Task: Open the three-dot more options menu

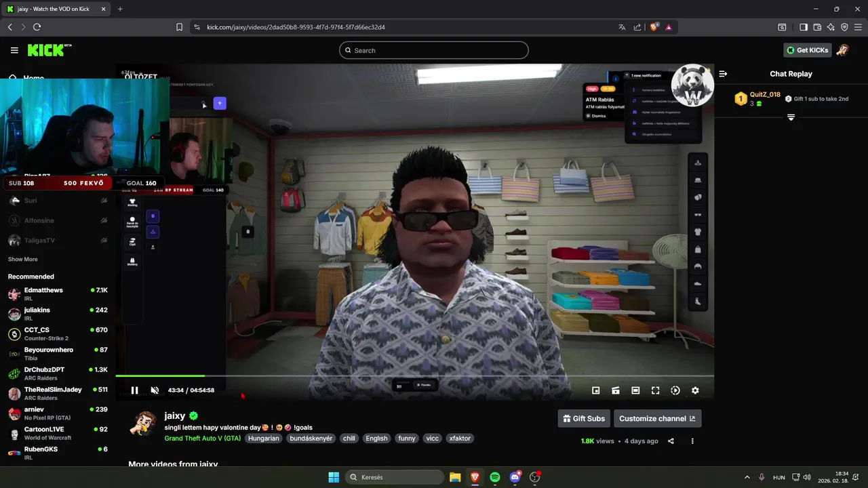Action: pos(692,441)
